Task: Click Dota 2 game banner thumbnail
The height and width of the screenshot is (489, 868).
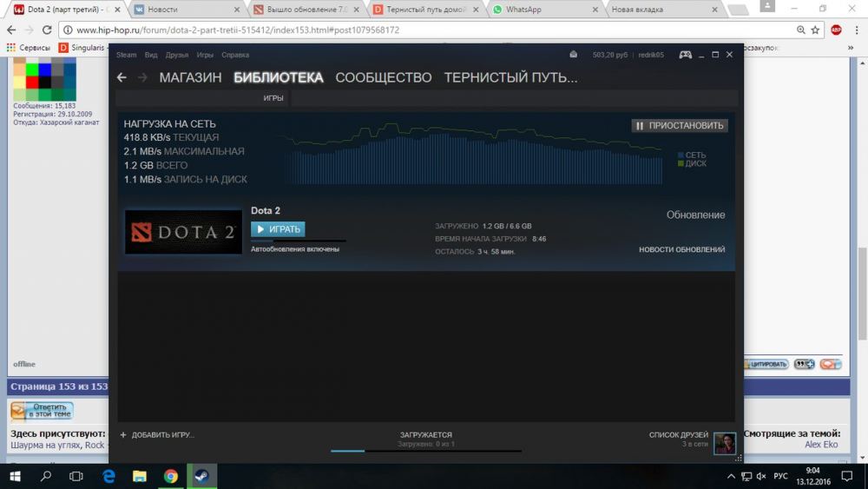Action: click(183, 232)
